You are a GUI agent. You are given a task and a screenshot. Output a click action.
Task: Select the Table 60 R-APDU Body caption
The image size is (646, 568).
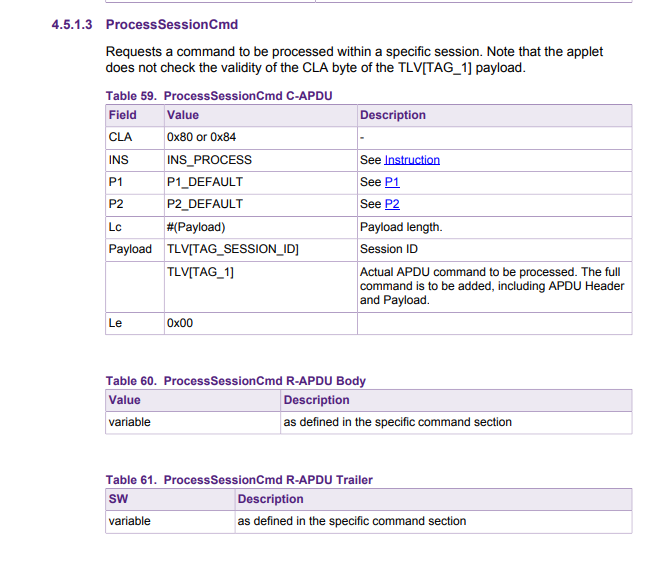pyautogui.click(x=236, y=381)
